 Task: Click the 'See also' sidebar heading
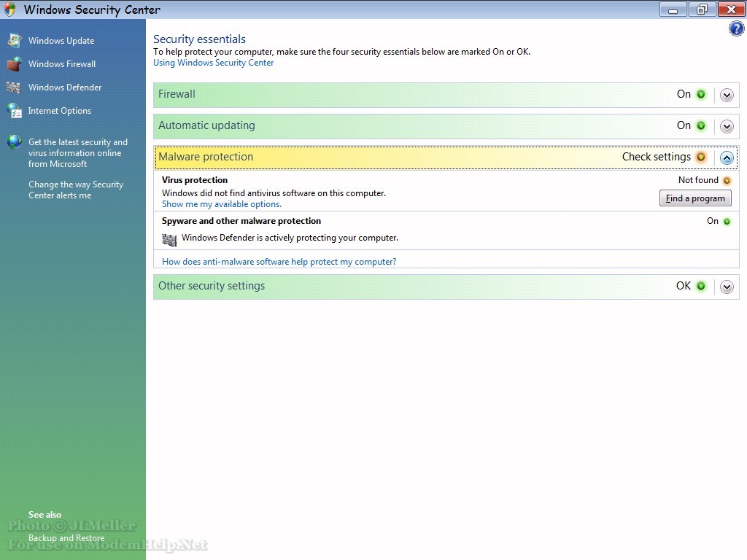coord(44,514)
